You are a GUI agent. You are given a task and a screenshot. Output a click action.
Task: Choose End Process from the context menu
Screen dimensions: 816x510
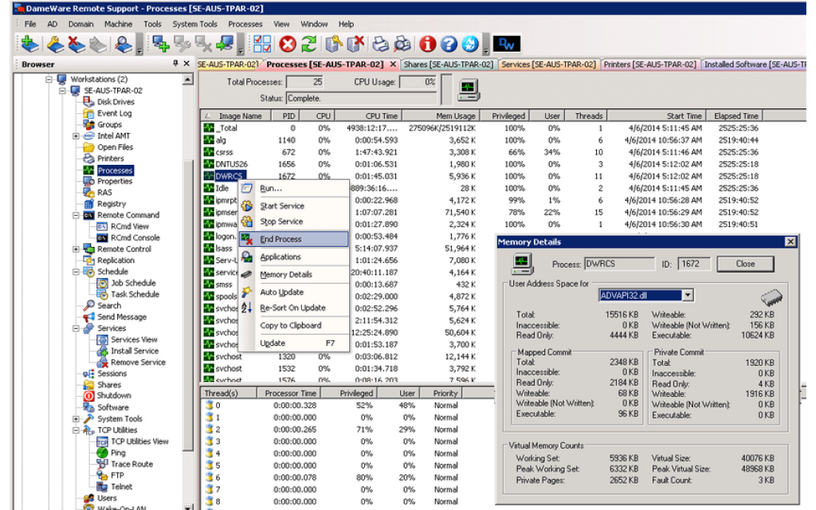coord(294,239)
